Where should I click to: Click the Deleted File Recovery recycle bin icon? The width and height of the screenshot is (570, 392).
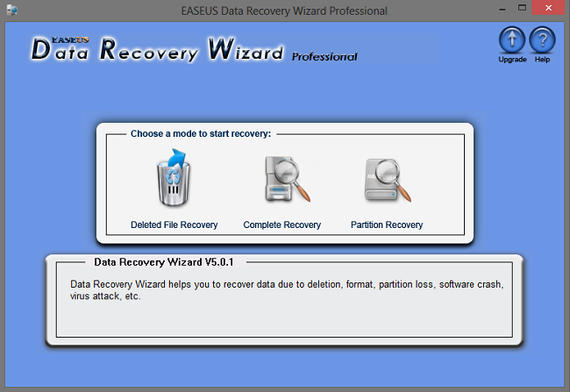click(174, 177)
